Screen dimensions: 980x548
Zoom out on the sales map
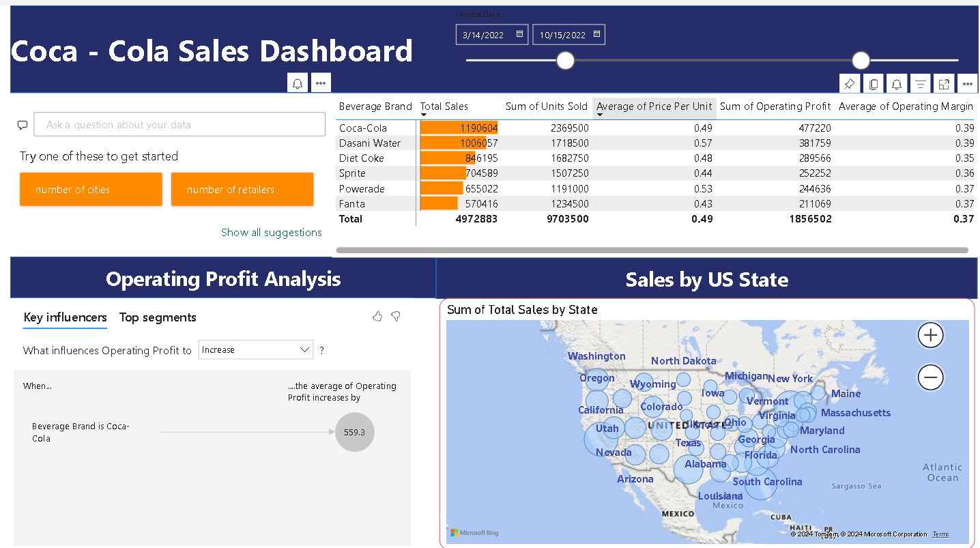pyautogui.click(x=930, y=377)
